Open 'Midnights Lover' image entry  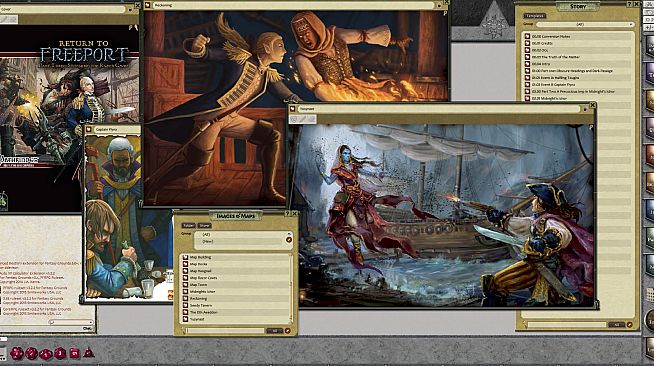click(203, 291)
